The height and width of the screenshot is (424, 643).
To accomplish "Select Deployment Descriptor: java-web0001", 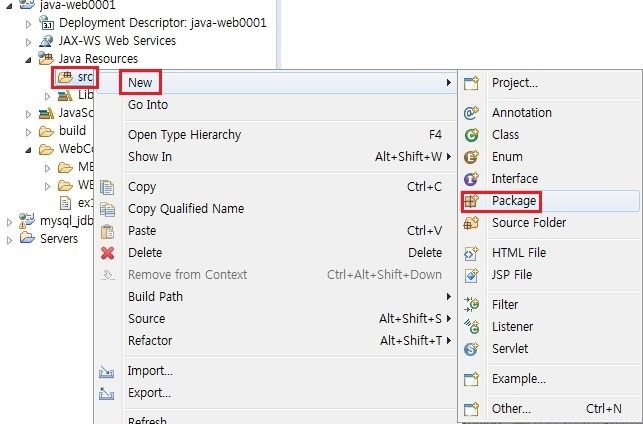I will point(163,23).
